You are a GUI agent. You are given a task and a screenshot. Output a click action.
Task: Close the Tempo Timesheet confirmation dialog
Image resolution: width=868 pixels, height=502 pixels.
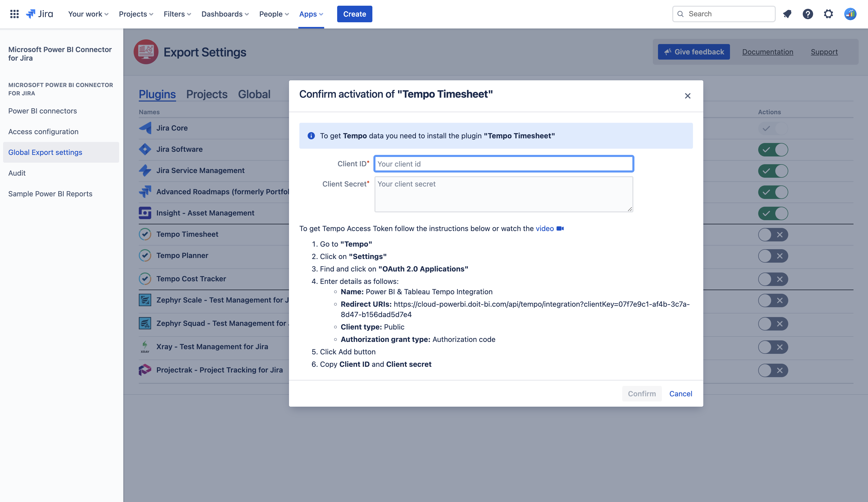point(687,96)
